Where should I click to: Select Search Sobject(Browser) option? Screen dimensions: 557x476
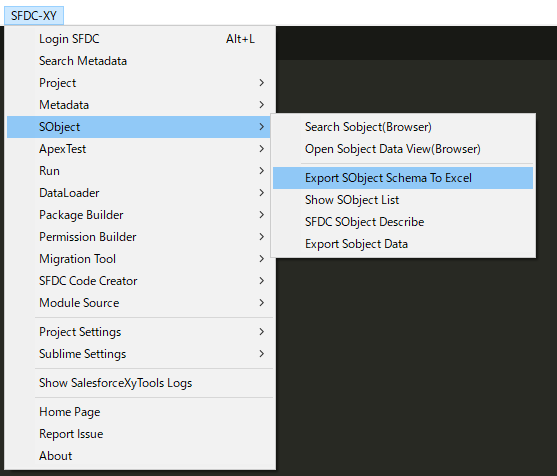click(403, 127)
